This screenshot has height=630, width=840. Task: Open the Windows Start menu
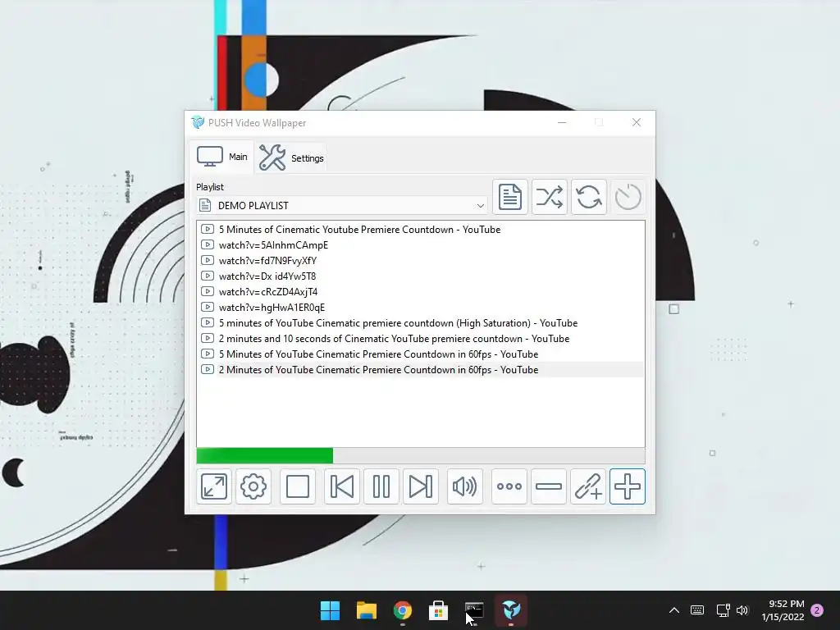click(330, 610)
